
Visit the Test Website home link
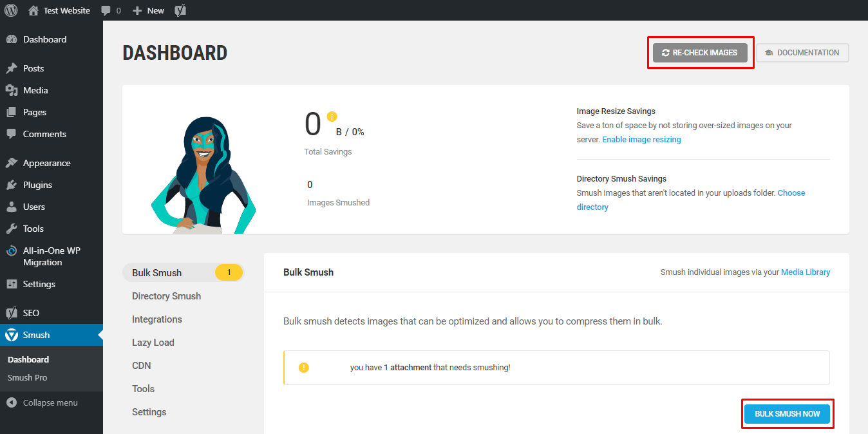tap(59, 10)
